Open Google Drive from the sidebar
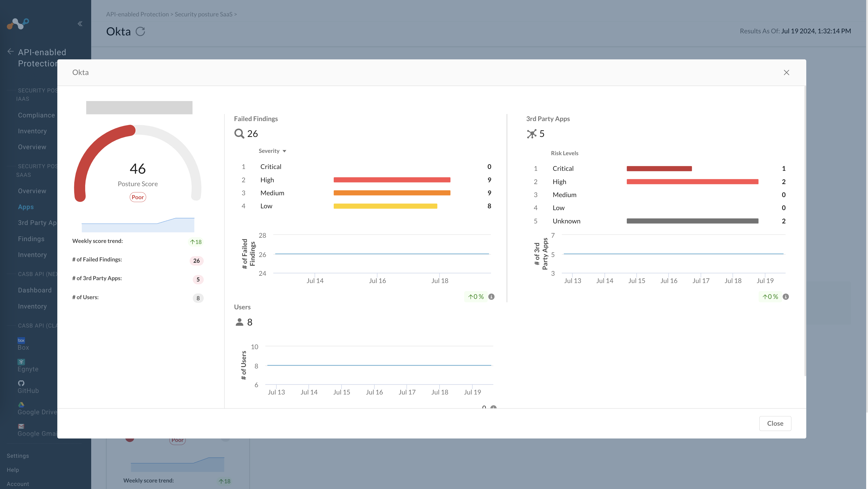This screenshot has height=489, width=868. tap(21, 404)
